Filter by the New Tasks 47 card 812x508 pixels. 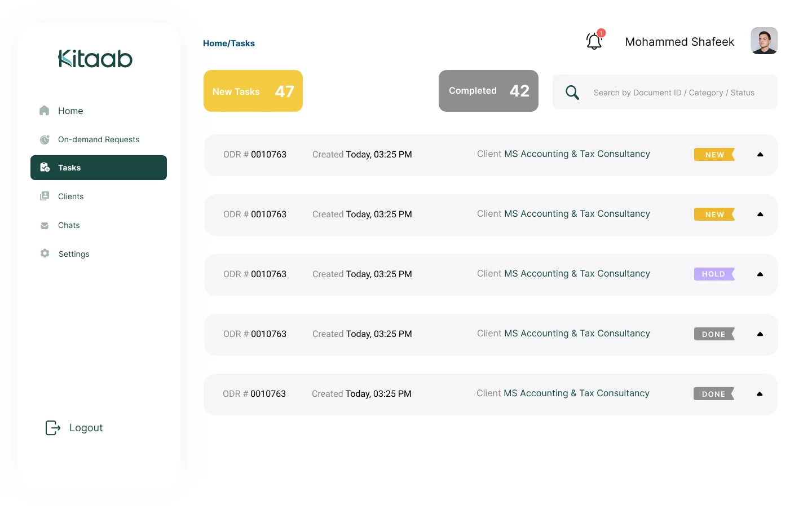coord(253,91)
